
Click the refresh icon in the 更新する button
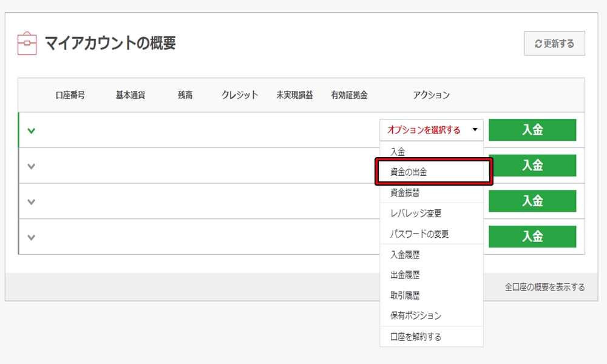tap(539, 43)
